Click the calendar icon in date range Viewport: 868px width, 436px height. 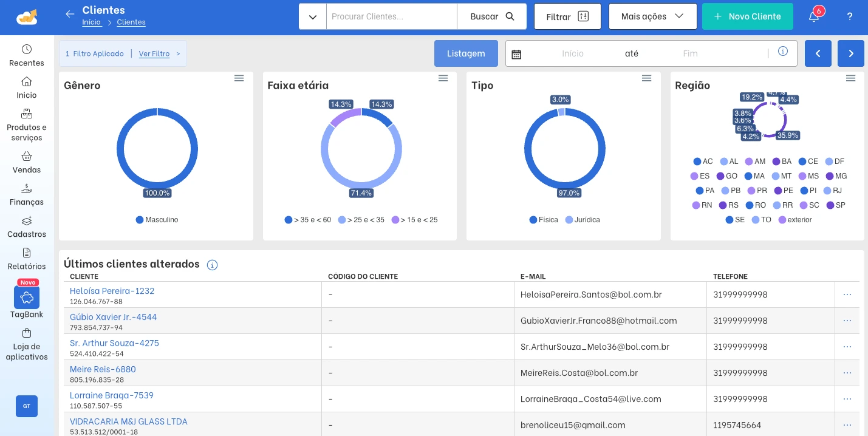(x=516, y=54)
